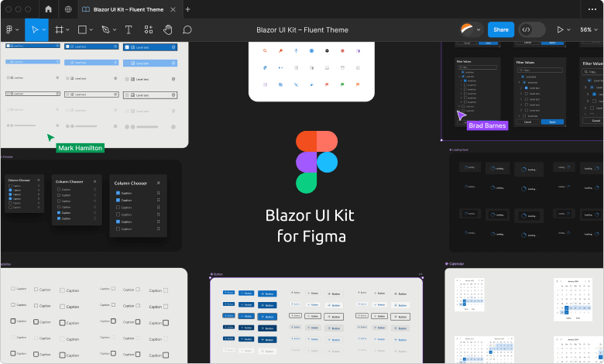This screenshot has width=604, height=364.
Task: Click the user avatar in toolbar
Action: click(x=467, y=29)
